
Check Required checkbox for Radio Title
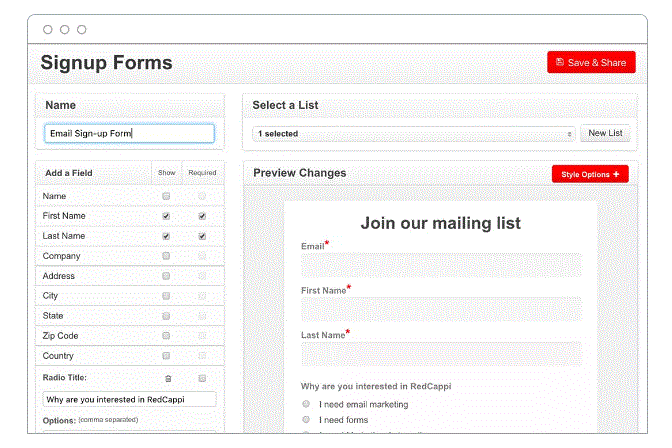click(x=202, y=378)
